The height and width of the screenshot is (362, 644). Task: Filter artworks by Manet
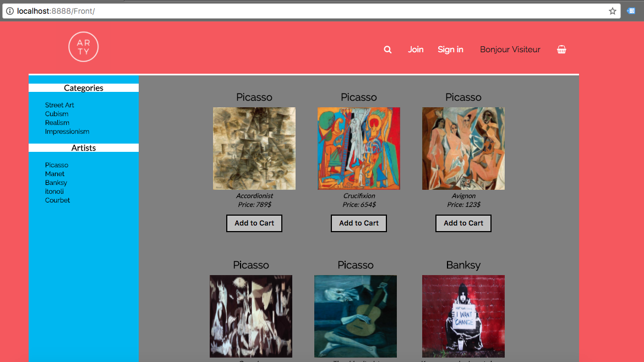[55, 174]
